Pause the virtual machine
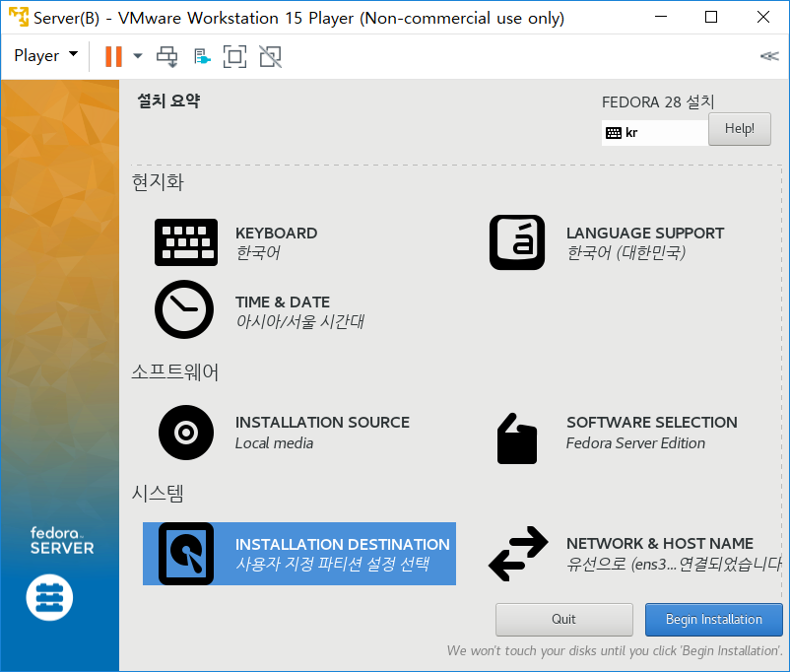Image resolution: width=790 pixels, height=672 pixels. [113, 56]
